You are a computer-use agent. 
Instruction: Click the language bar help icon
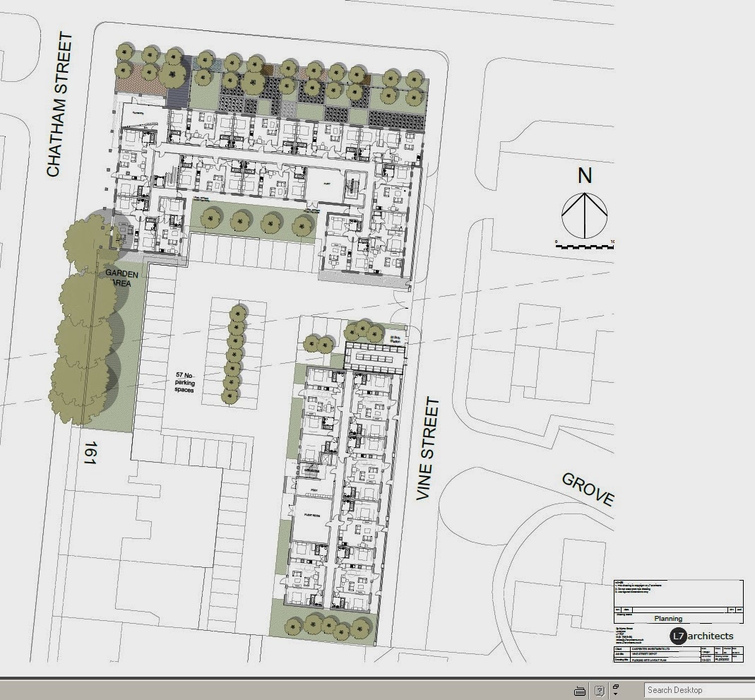[x=600, y=690]
